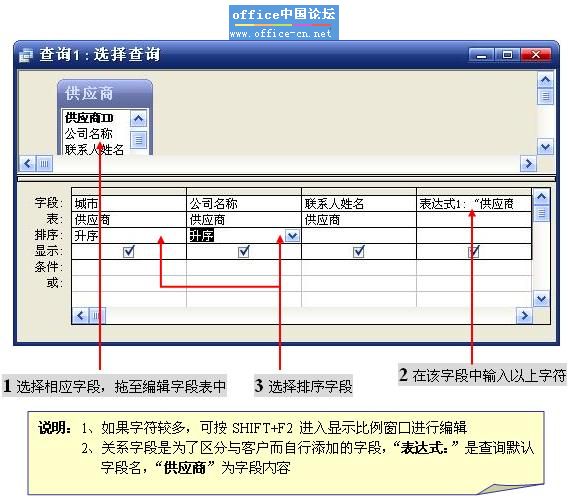Click the sort cell of 城市 column

(x=129, y=235)
